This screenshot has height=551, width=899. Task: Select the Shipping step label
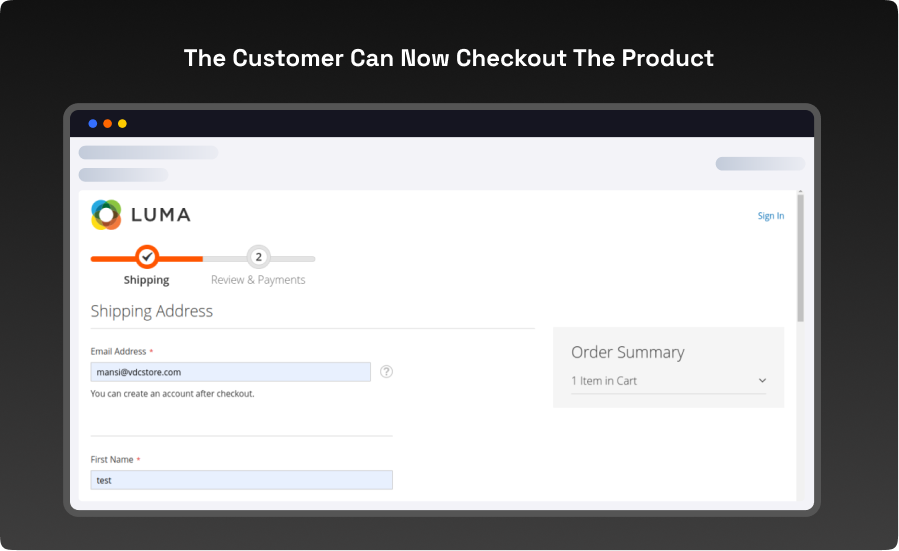[146, 280]
